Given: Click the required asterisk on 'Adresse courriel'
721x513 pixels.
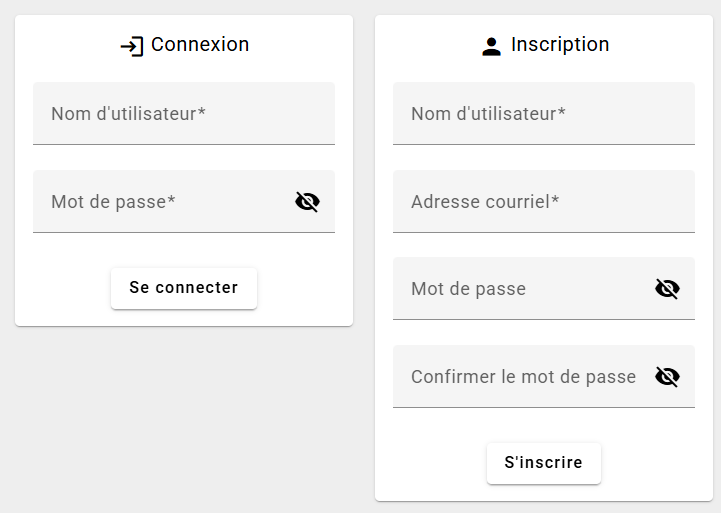Looking at the screenshot, I should coord(555,200).
